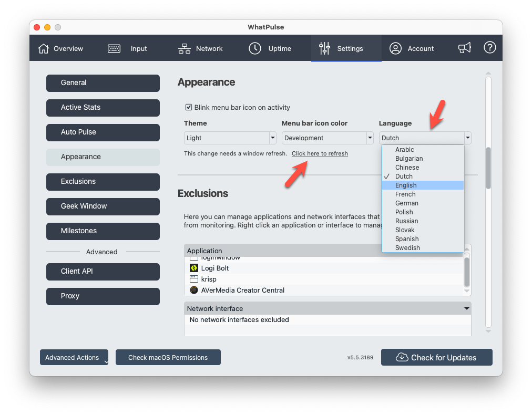Click the Logi Bolt app icon

[x=194, y=268]
